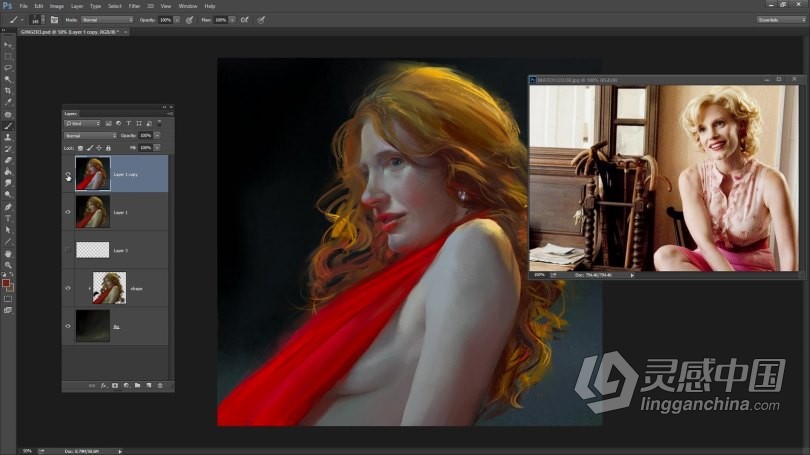This screenshot has width=810, height=455.
Task: Open layer blend mode Normal dropdown
Action: point(90,135)
